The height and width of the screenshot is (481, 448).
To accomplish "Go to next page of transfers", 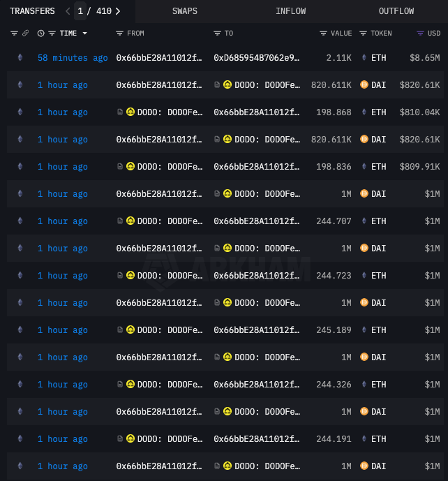I will 118,11.
